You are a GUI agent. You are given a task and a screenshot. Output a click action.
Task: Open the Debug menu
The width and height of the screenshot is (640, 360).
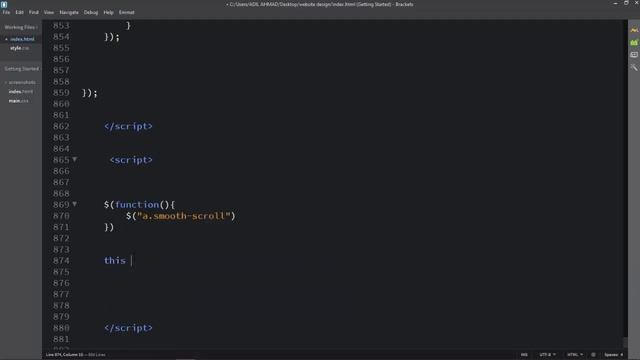pyautogui.click(x=91, y=12)
